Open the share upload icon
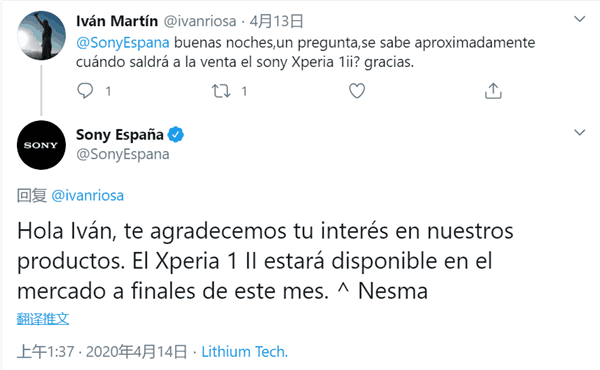The width and height of the screenshot is (600, 370). (x=493, y=91)
